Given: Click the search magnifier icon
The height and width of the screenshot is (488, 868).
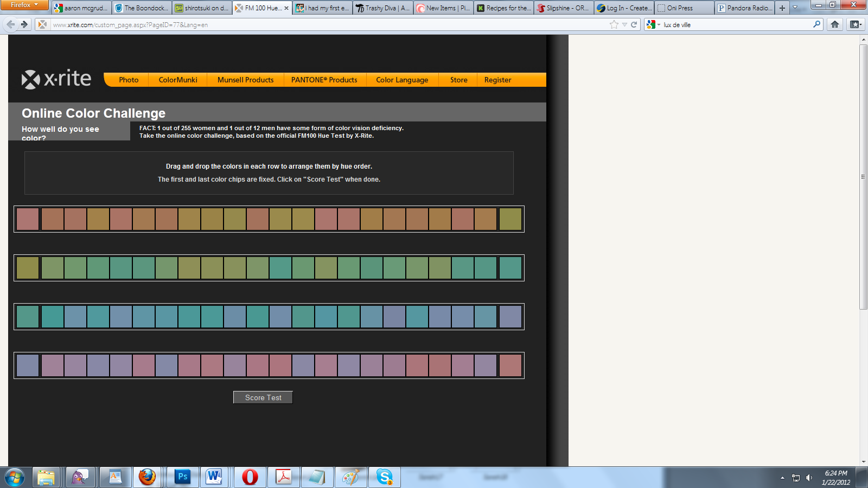Looking at the screenshot, I should click(x=816, y=24).
